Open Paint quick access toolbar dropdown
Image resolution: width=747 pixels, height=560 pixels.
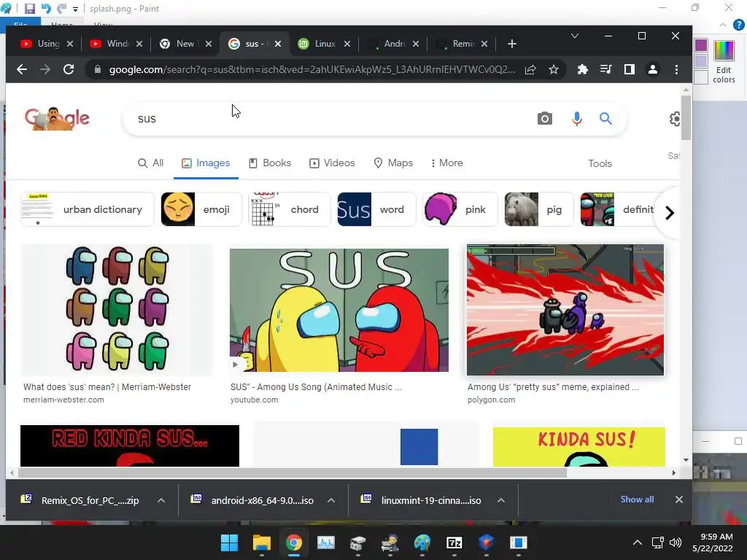[x=75, y=9]
